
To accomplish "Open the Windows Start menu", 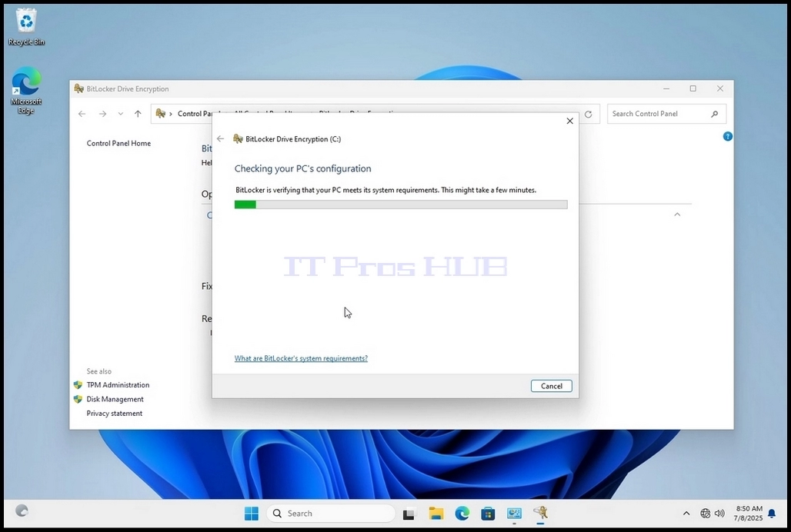I will click(251, 514).
